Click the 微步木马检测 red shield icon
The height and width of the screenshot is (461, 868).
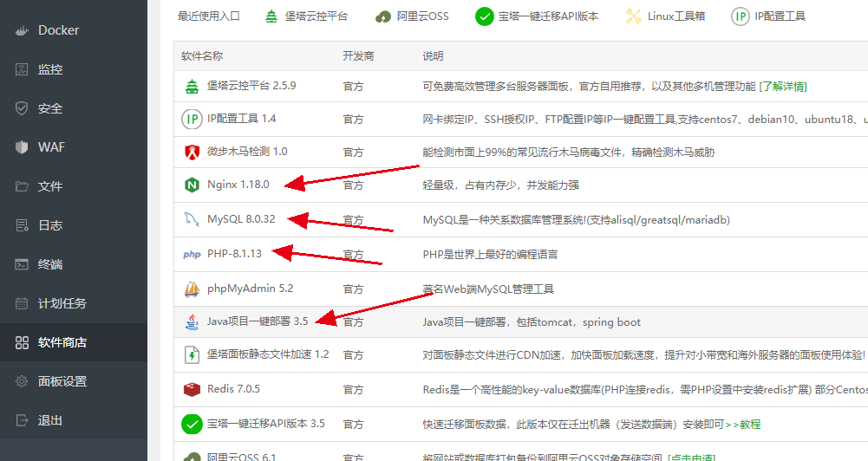click(x=192, y=152)
